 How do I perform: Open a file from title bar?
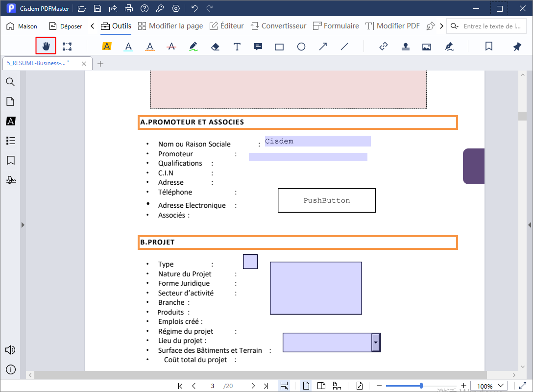82,8
